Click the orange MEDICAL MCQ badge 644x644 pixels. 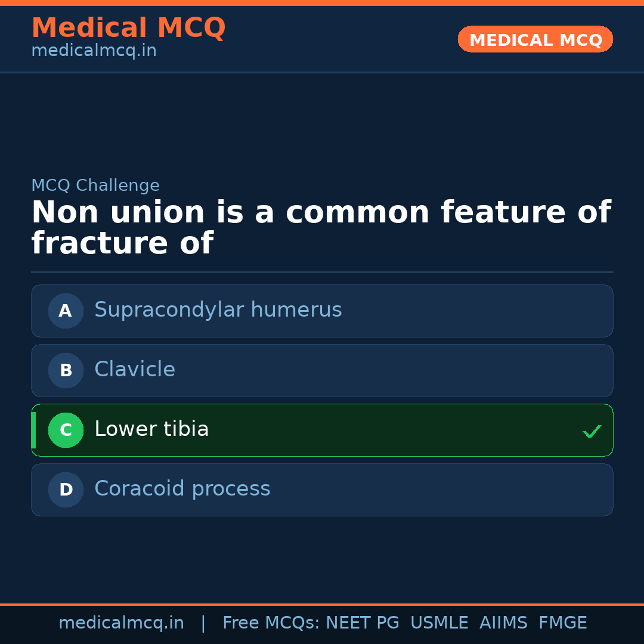(x=535, y=39)
